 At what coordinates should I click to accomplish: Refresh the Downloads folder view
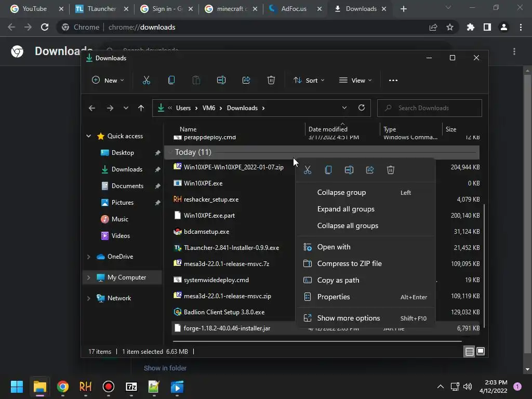[x=362, y=108]
